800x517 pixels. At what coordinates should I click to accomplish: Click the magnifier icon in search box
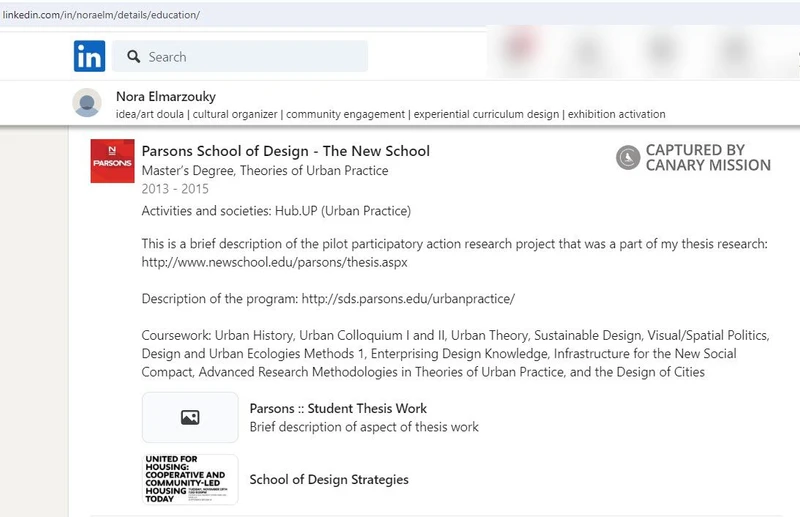pyautogui.click(x=134, y=57)
